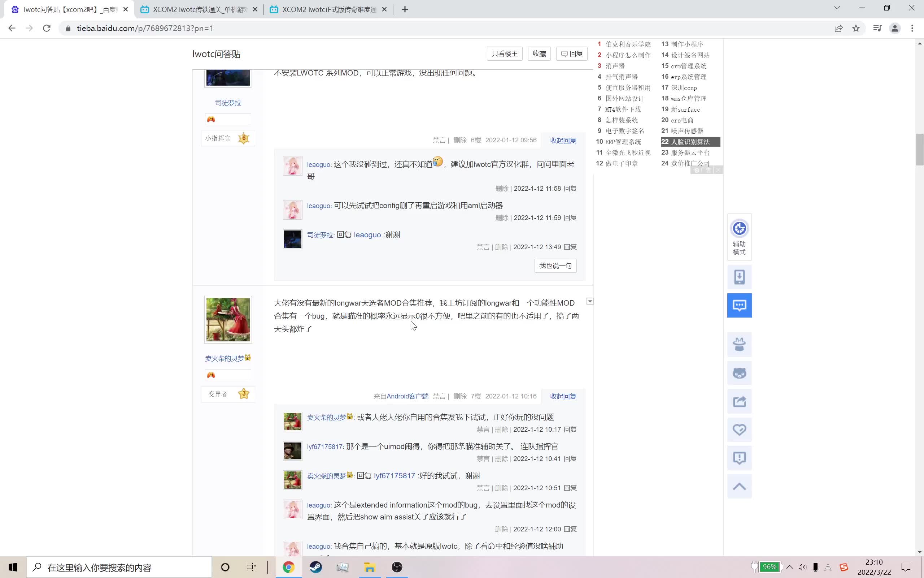Click the Windows taskbar search box
Viewport: 924px width, 578px height.
pyautogui.click(x=119, y=567)
